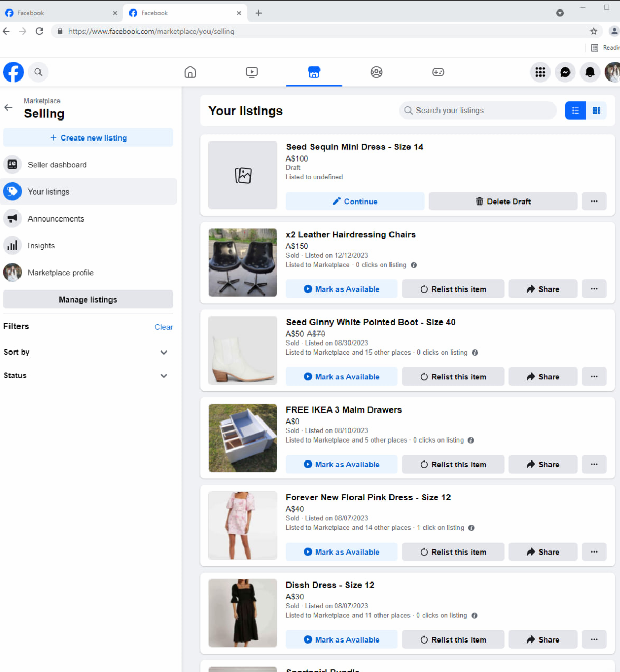Click info icon on Leather Hairdressing Chairs listing
The height and width of the screenshot is (672, 620).
(x=414, y=265)
